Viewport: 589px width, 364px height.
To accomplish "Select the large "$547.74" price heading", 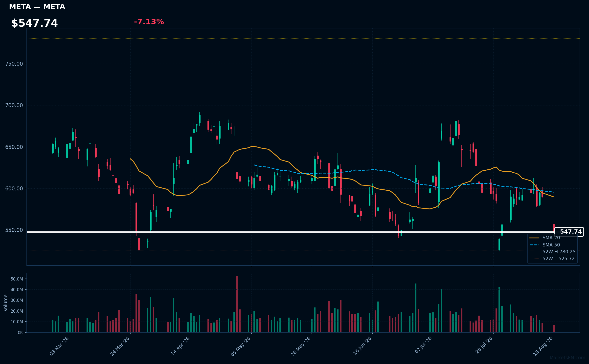I will tap(34, 23).
